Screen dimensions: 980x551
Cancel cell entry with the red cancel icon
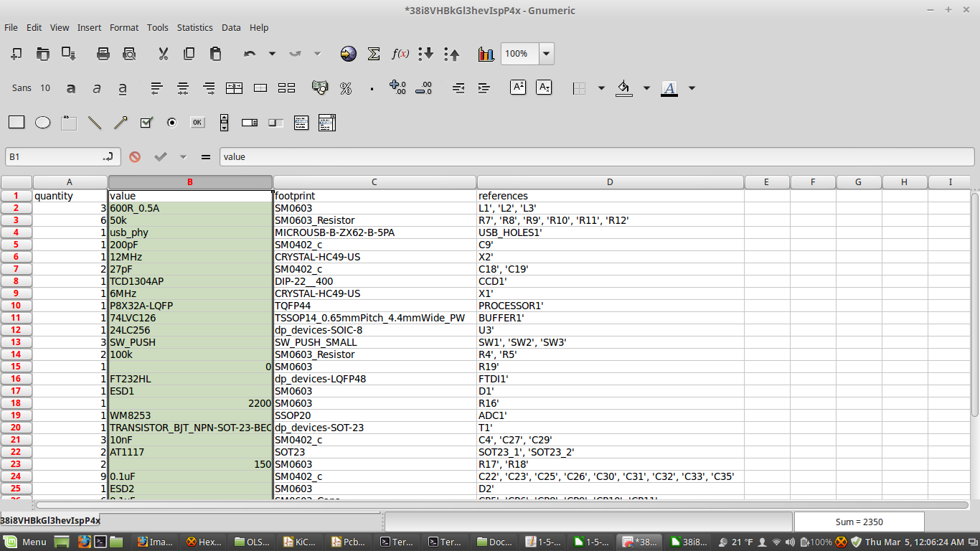(x=135, y=156)
